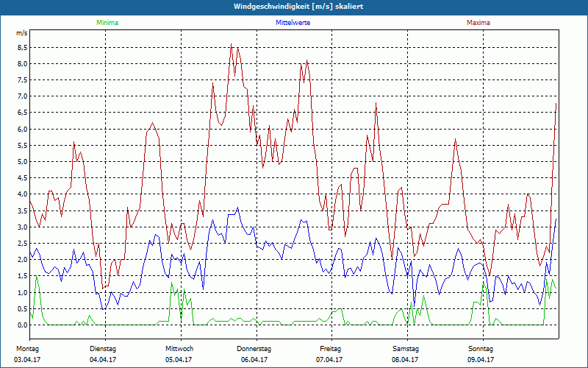Click the 6,0 y-axis value
The width and height of the screenshot is (588, 368).
pos(23,130)
